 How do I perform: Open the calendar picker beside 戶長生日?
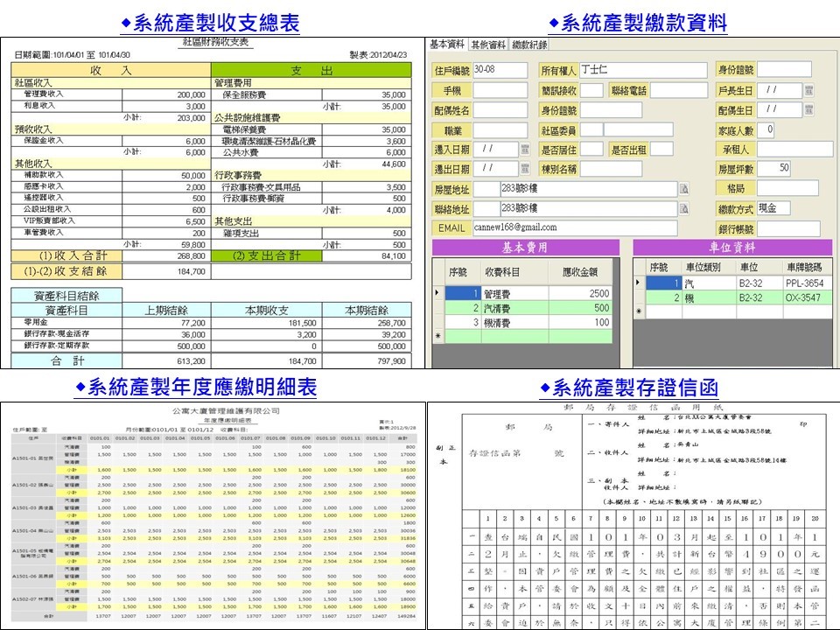(x=808, y=90)
